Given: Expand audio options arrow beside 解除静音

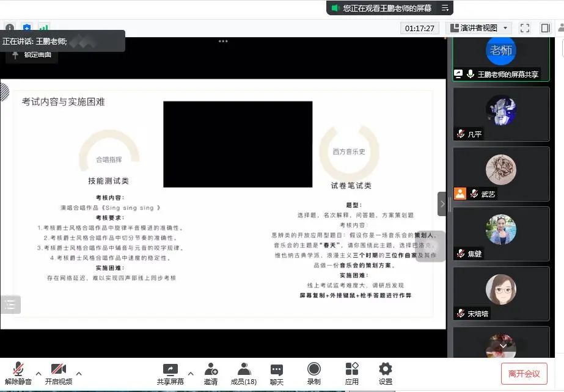Looking at the screenshot, I should (38, 373).
